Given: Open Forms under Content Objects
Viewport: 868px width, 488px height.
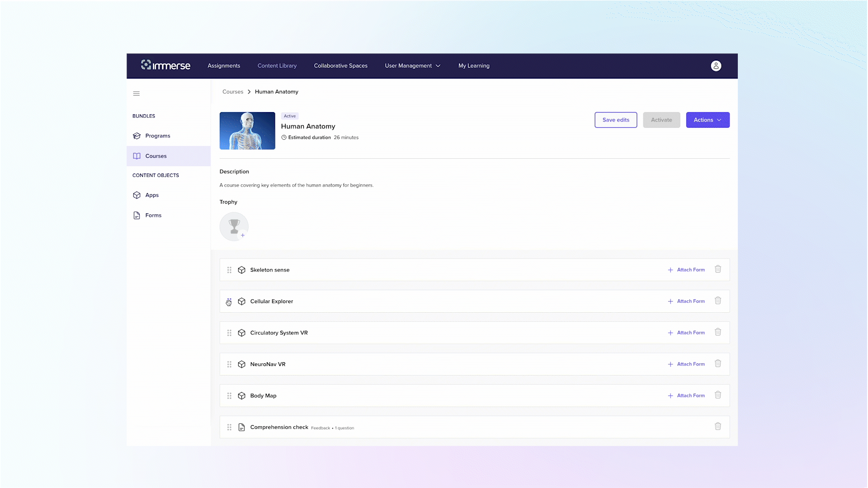Looking at the screenshot, I should (x=168, y=216).
